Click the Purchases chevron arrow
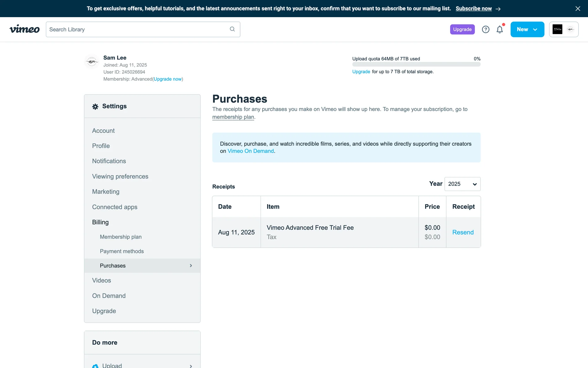The image size is (588, 368). [191, 266]
